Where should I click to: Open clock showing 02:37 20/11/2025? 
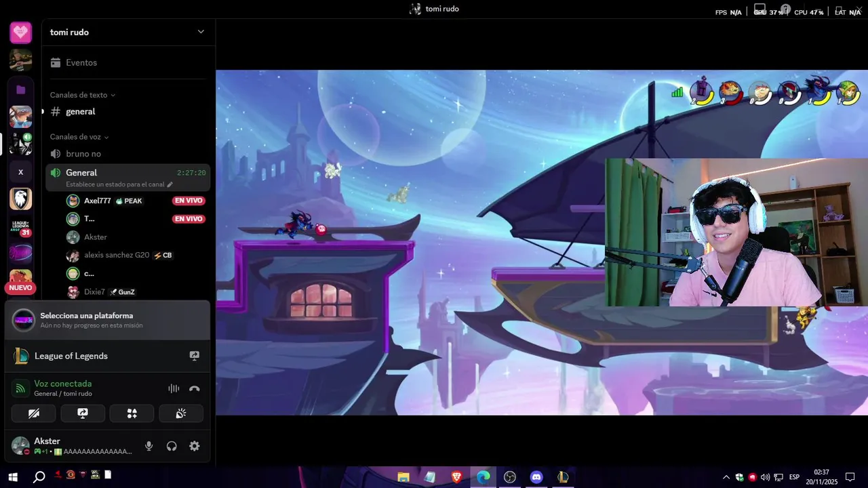[821, 477]
